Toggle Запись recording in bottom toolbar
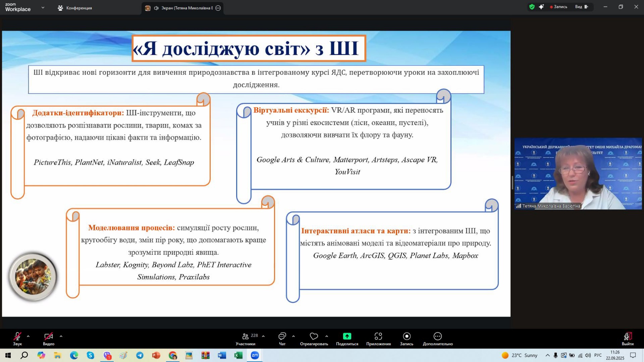Image resolution: width=644 pixels, height=362 pixels. 407,338
